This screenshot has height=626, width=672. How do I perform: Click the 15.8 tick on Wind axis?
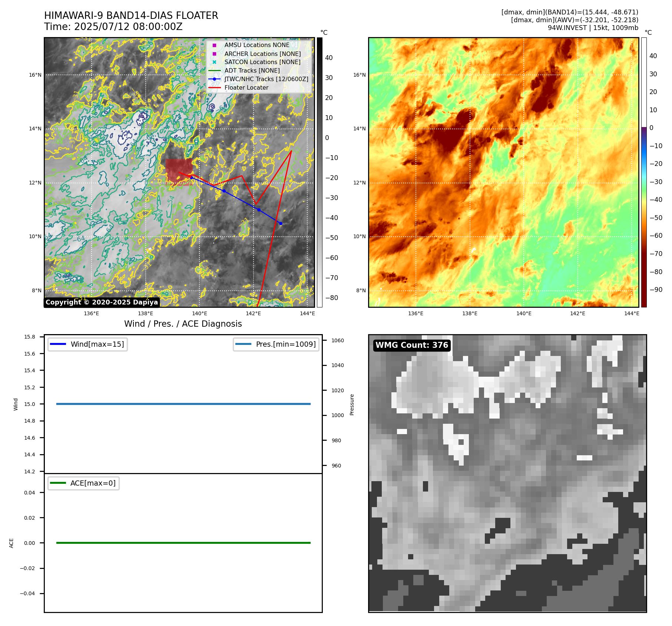click(x=30, y=337)
